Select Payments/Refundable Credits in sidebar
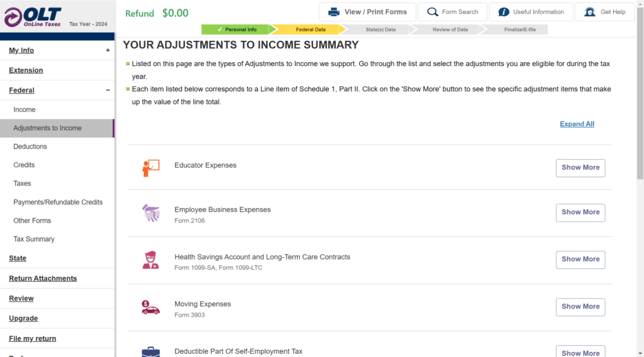This screenshot has width=644, height=357. point(57,202)
